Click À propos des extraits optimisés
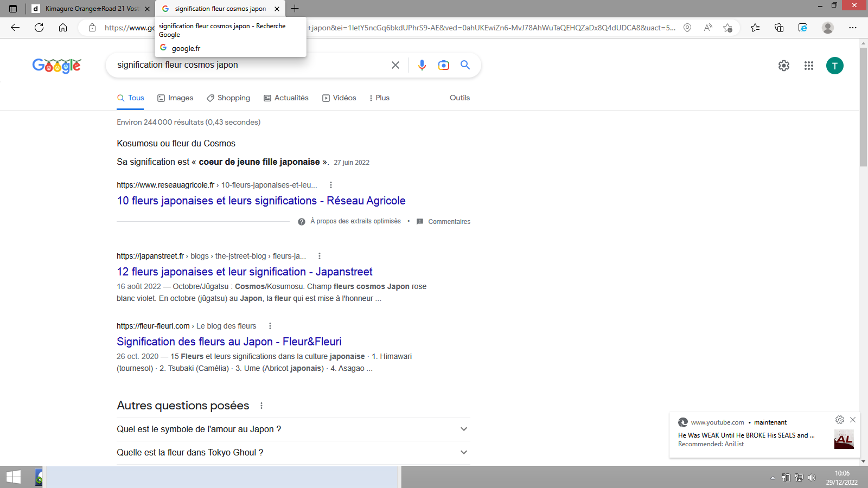The height and width of the screenshot is (488, 868). (355, 221)
